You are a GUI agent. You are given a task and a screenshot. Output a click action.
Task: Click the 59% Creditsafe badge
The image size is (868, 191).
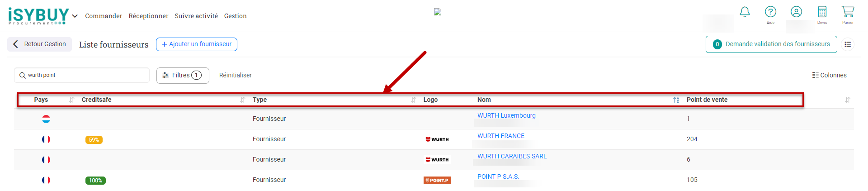coord(94,140)
